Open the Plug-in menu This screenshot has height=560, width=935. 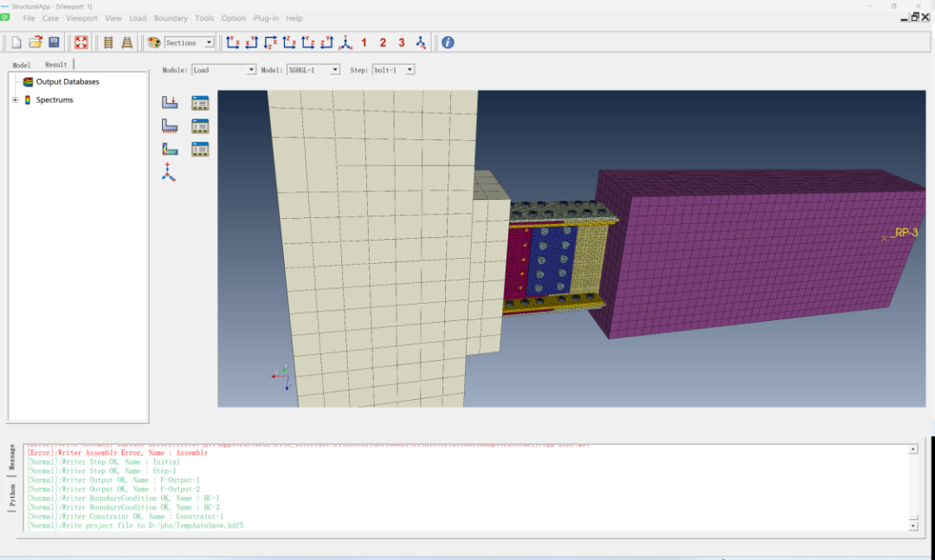coord(265,17)
